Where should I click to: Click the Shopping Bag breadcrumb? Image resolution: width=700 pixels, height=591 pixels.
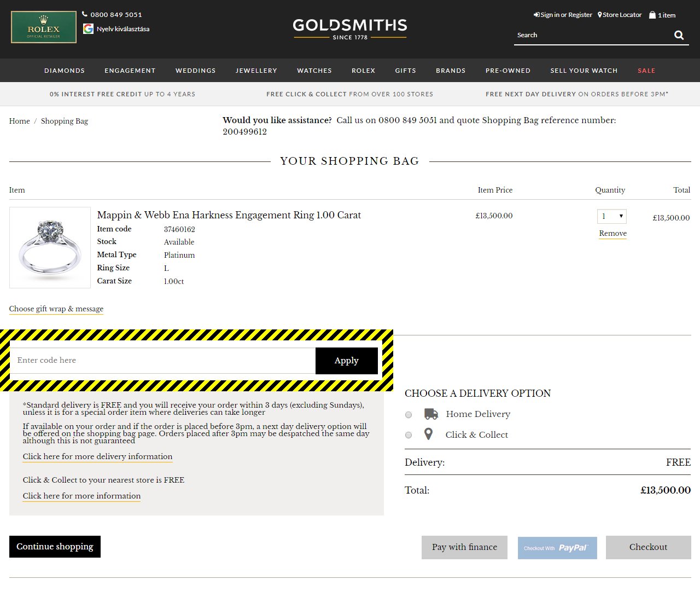tap(65, 121)
